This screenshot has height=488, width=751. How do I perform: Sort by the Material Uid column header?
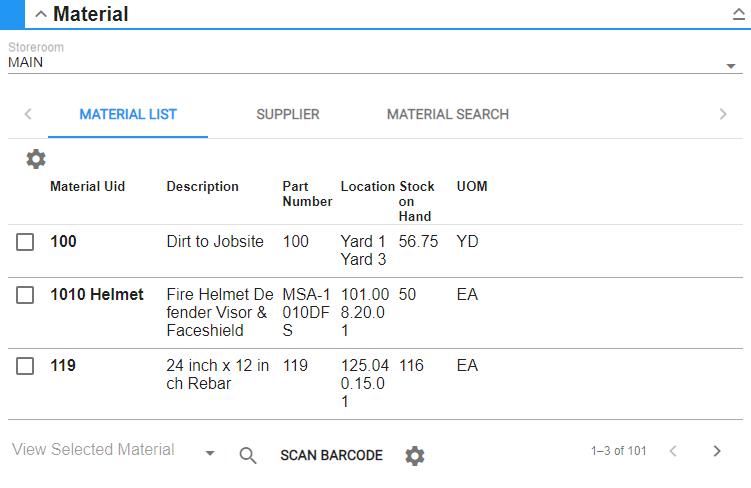tap(88, 187)
